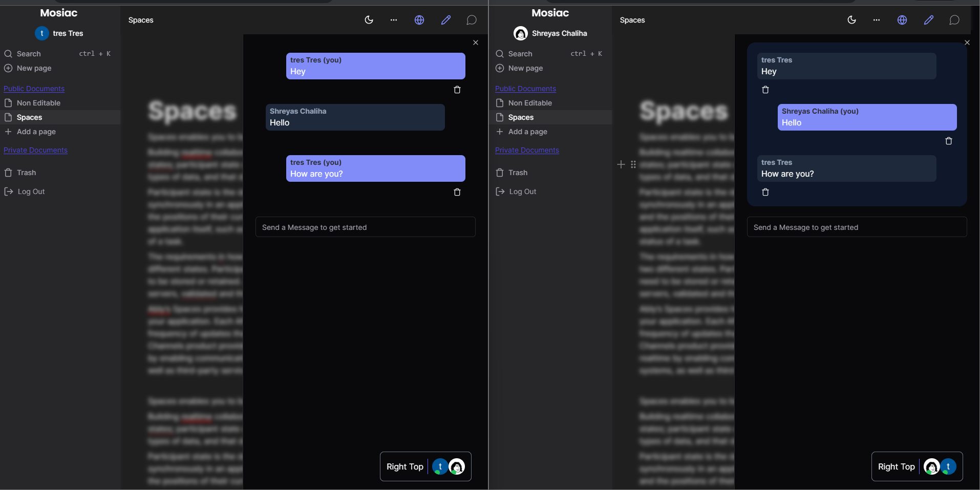Open the three-dots menu in left window
Screen dimensions: 980x490
click(393, 20)
